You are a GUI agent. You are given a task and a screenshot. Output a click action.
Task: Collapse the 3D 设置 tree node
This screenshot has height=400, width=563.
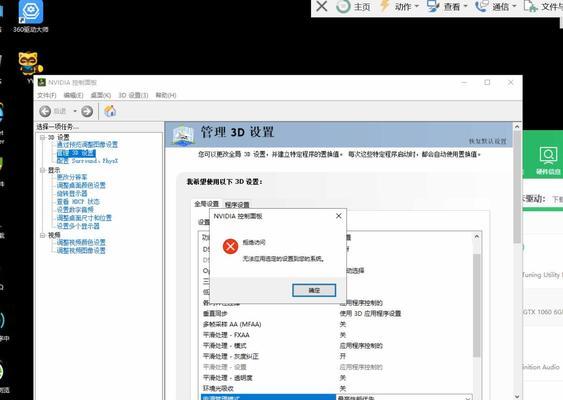pyautogui.click(x=43, y=137)
